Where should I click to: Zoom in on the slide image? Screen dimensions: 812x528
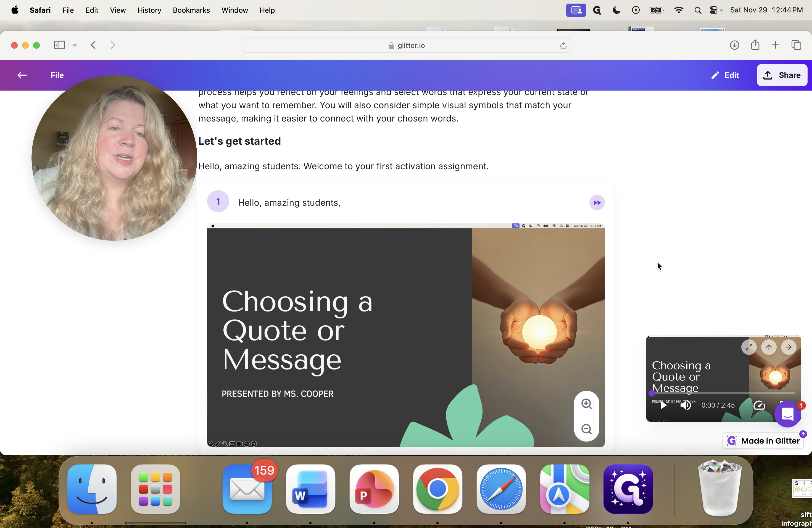tap(586, 404)
